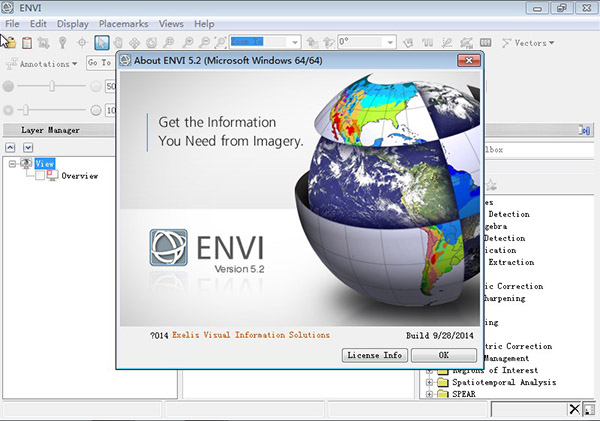Expand all layers with the down chevron
Screen dimensions: 600x421
click(28, 147)
